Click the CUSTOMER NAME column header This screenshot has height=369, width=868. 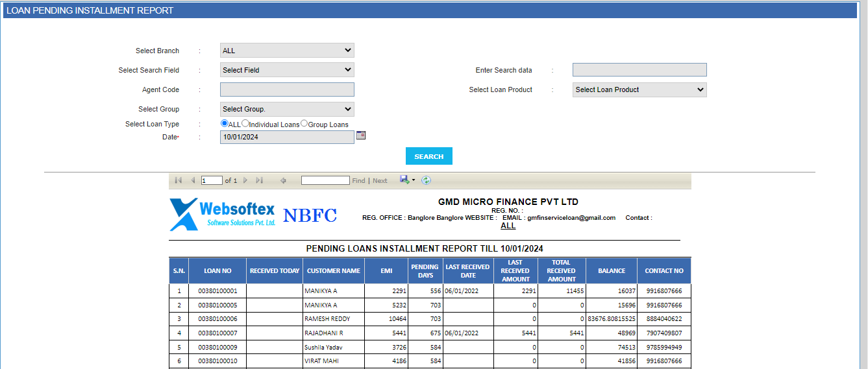334,271
